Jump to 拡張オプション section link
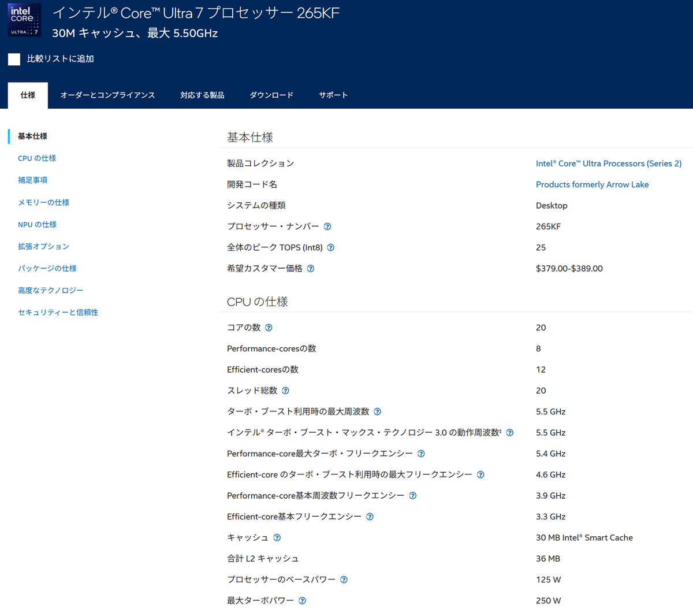The image size is (693, 616). [43, 246]
